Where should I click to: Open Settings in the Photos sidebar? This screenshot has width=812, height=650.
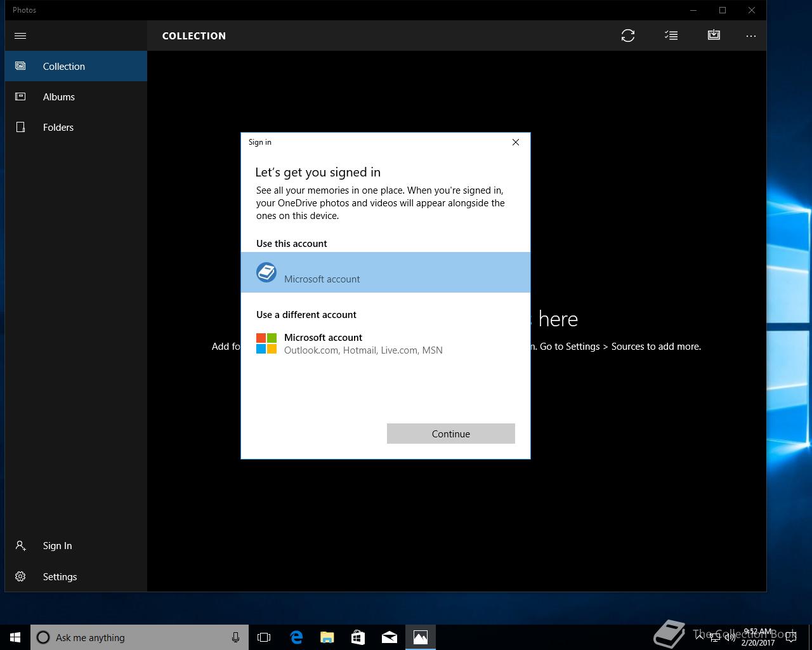(x=76, y=576)
